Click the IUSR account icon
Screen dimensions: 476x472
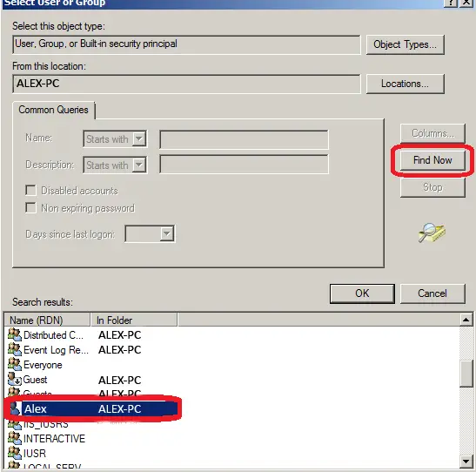[15, 453]
